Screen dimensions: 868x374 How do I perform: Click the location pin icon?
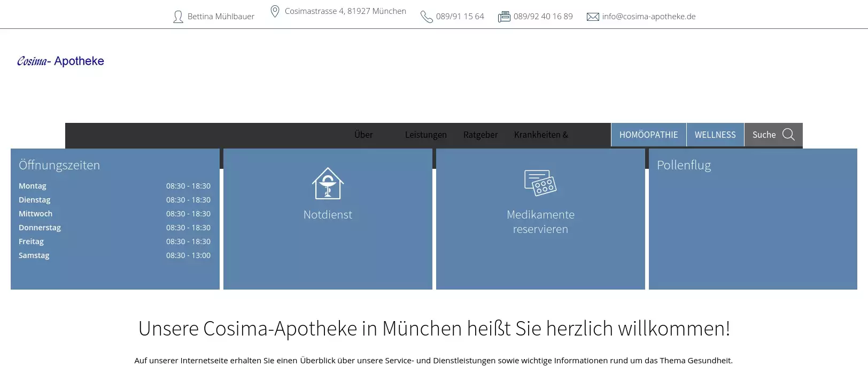coord(275,11)
